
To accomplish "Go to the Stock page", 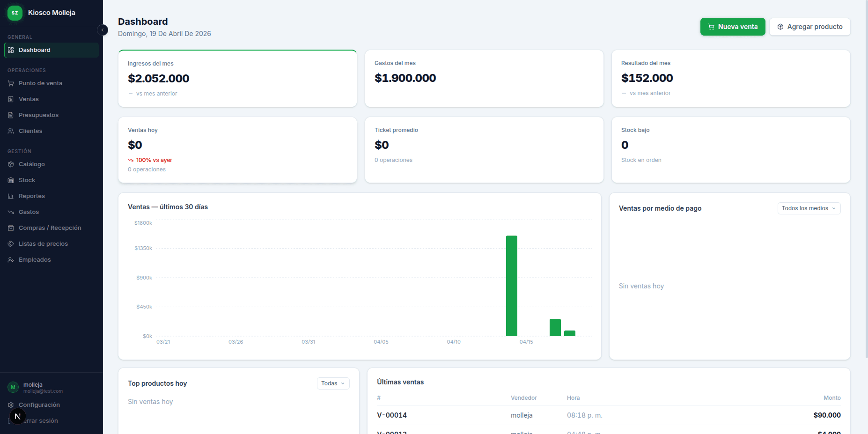I will (51, 180).
